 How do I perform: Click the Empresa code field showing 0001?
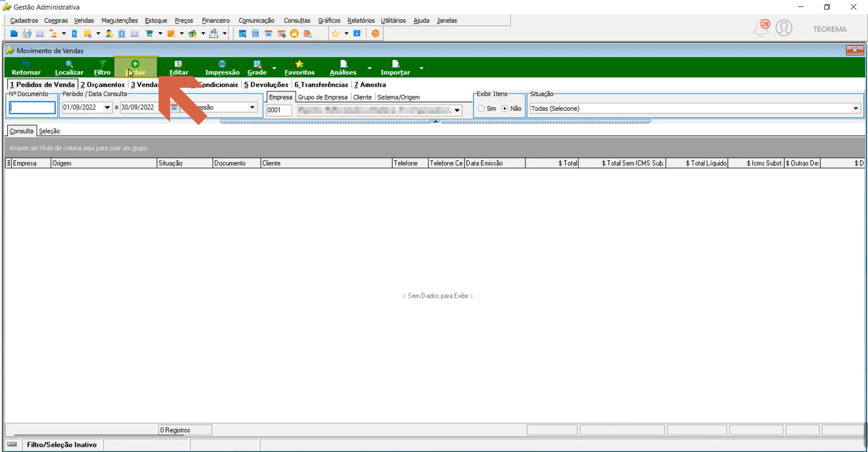click(x=279, y=110)
